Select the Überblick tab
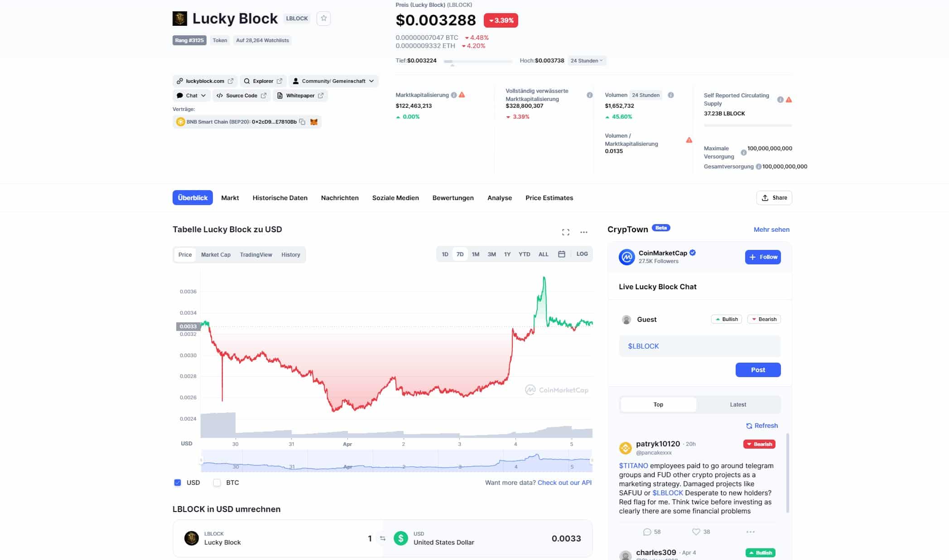The image size is (949, 560). [193, 198]
